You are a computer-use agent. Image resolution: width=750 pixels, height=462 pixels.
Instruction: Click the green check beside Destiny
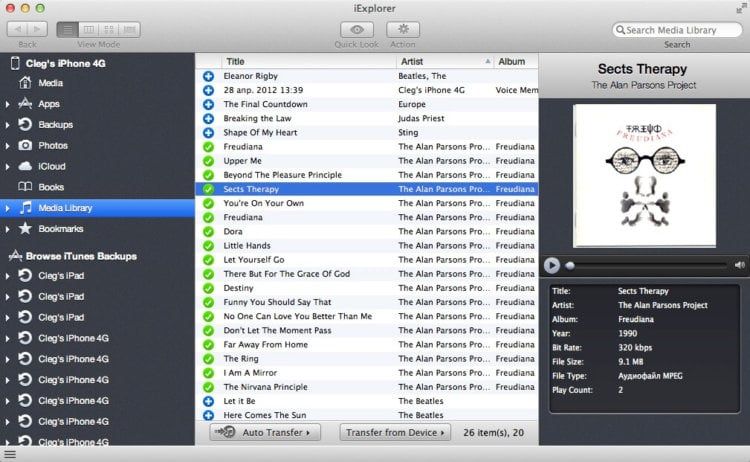209,288
